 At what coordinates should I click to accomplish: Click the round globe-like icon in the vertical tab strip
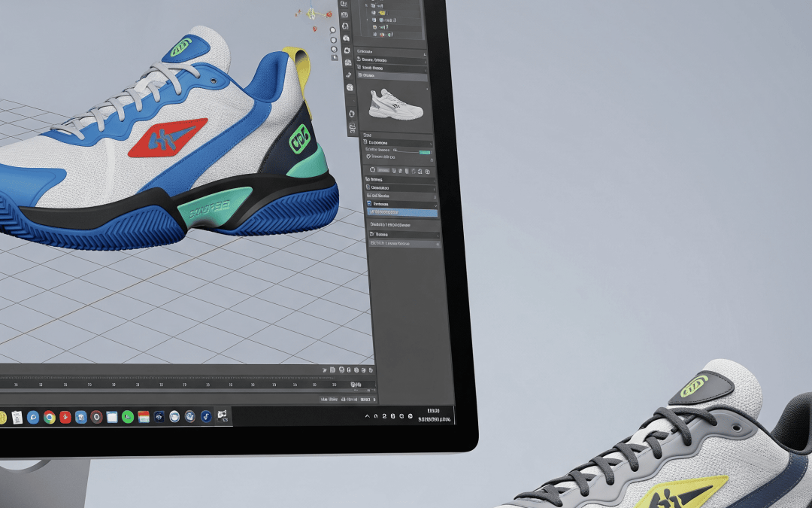point(350,87)
